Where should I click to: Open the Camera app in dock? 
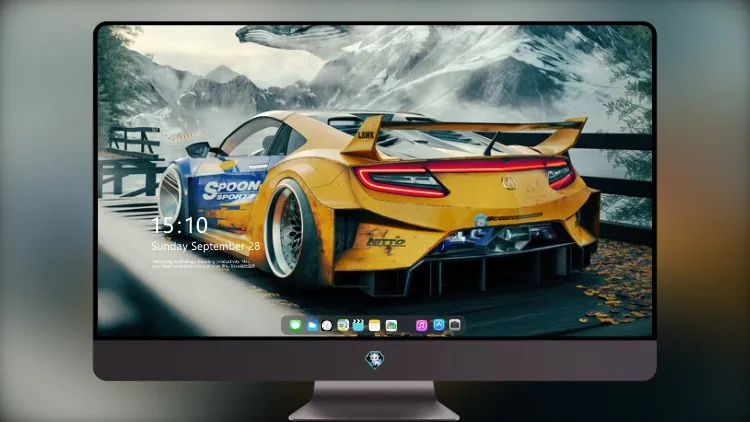coord(455,325)
